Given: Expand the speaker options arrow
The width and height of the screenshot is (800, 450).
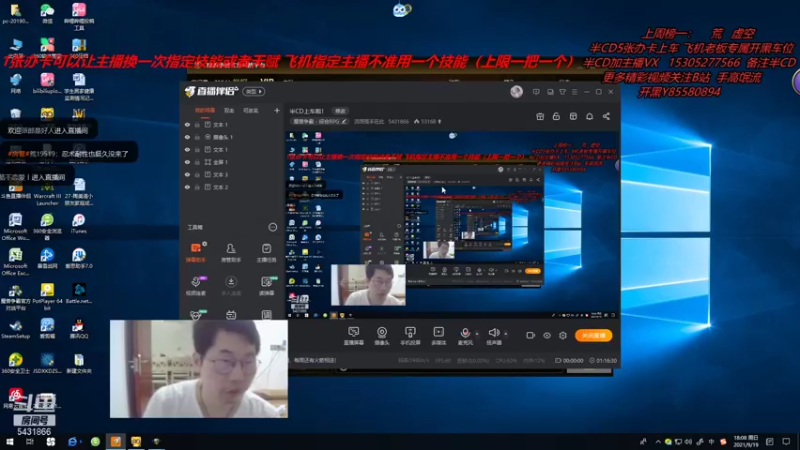Looking at the screenshot, I should pyautogui.click(x=505, y=334).
